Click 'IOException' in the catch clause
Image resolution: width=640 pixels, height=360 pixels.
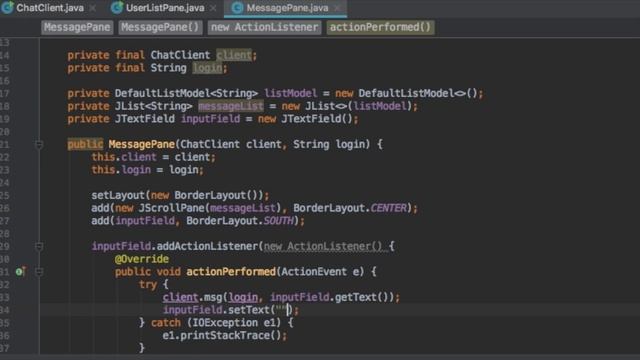(224, 323)
